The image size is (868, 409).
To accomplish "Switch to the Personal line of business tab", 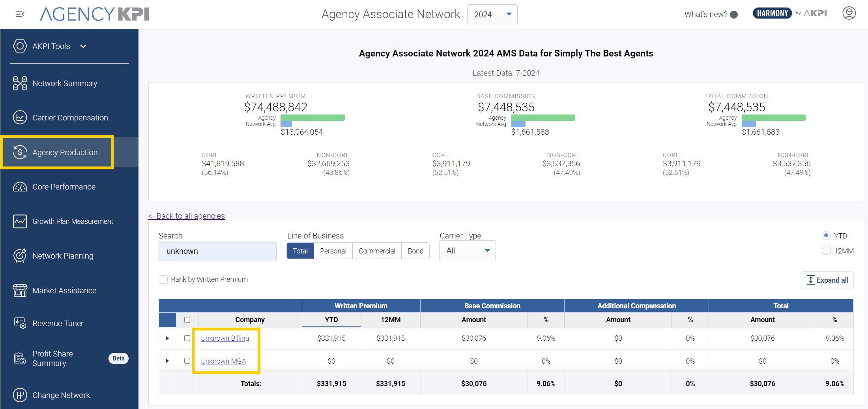I will tap(333, 251).
